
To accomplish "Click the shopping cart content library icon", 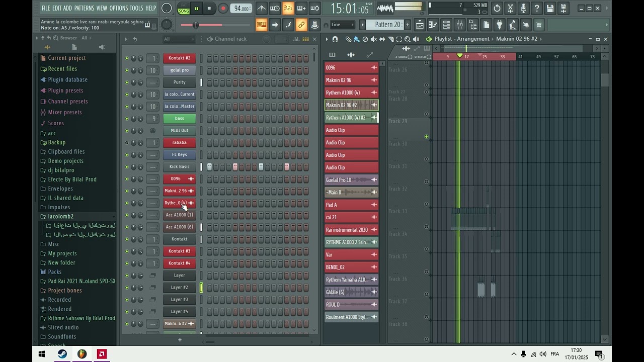I will point(539,25).
